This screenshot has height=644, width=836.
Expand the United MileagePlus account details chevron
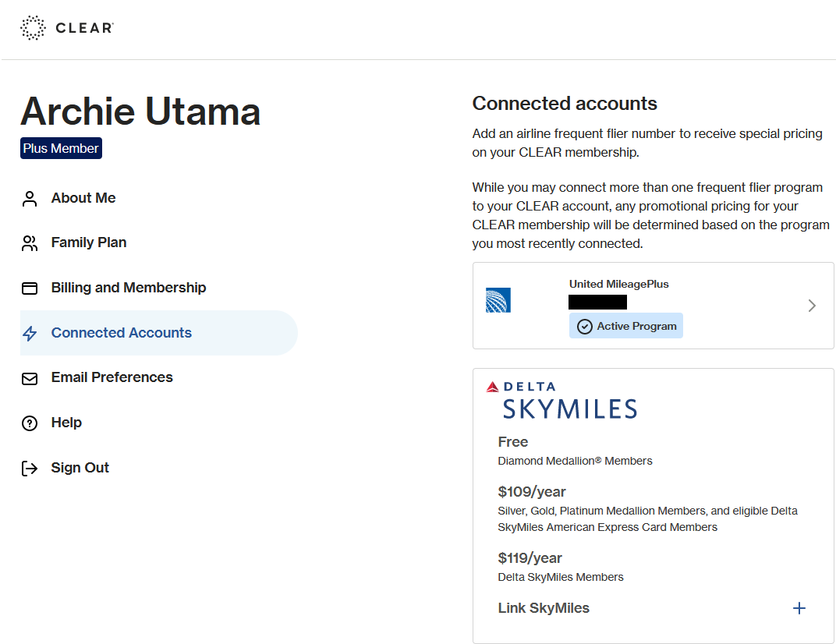point(812,306)
